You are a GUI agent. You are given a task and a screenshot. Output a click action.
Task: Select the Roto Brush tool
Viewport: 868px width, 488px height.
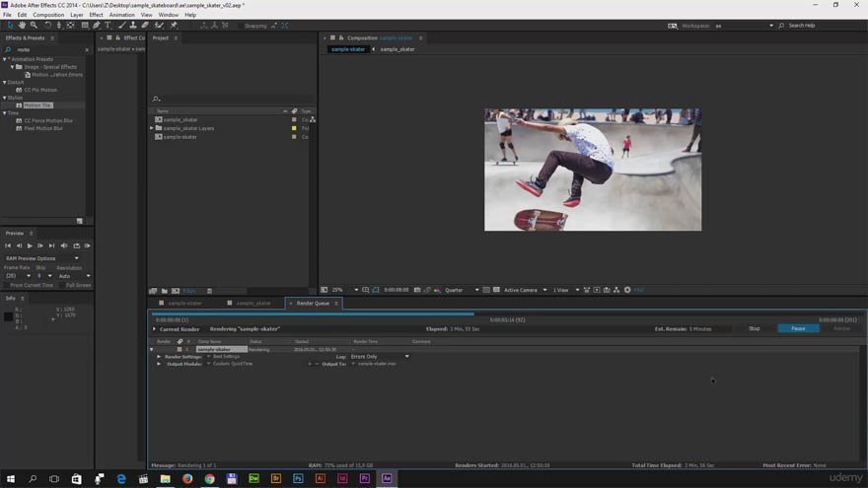coord(160,26)
